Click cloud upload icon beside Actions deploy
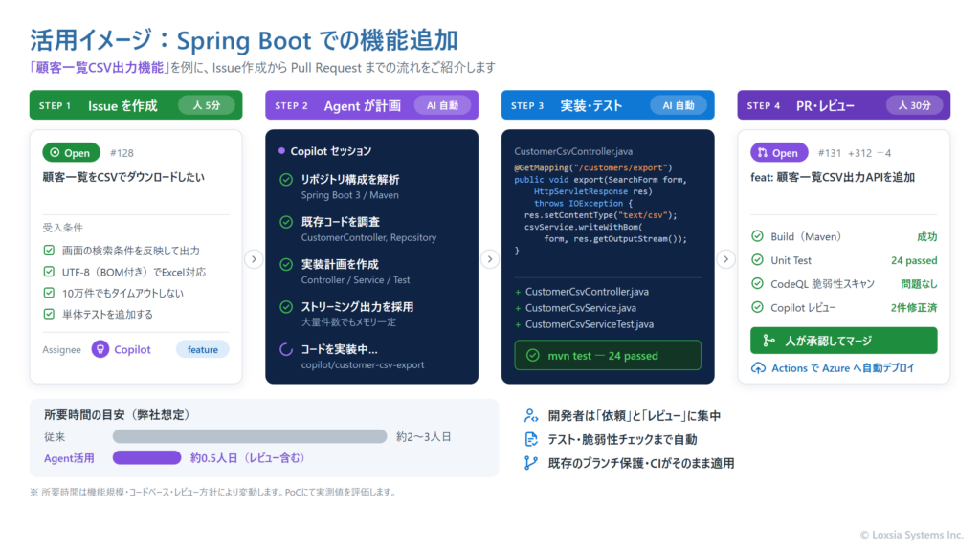The width and height of the screenshot is (980, 551). click(x=758, y=368)
